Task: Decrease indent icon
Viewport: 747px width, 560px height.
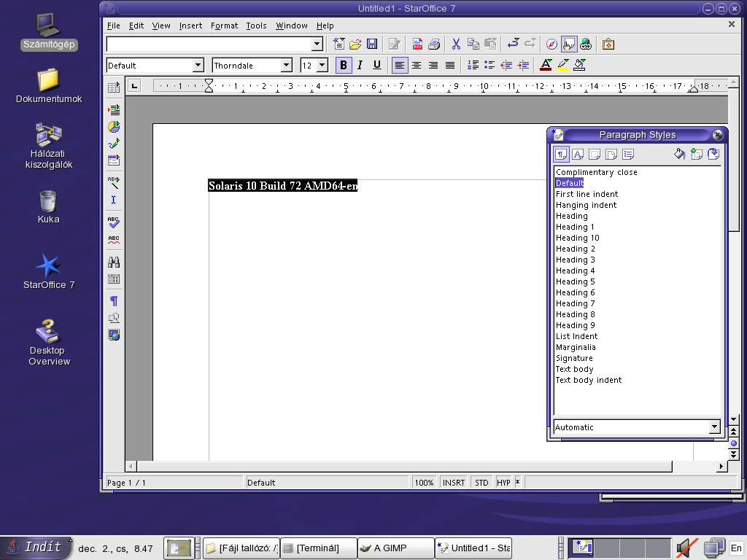Action: click(506, 65)
